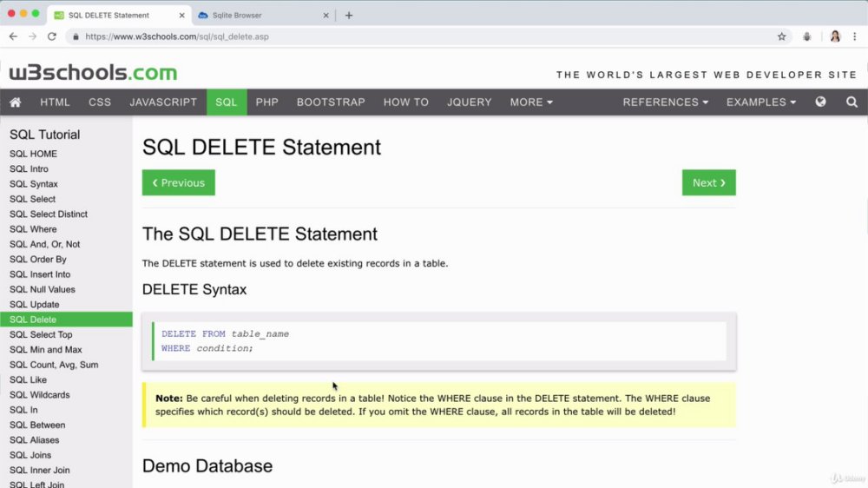This screenshot has height=488, width=868.
Task: Expand the MORE dropdown
Action: pyautogui.click(x=531, y=102)
